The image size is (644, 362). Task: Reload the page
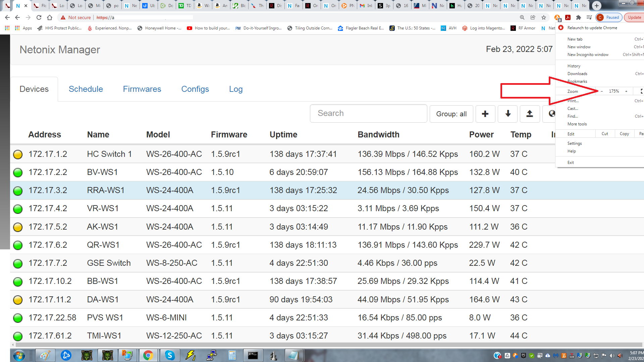[39, 17]
